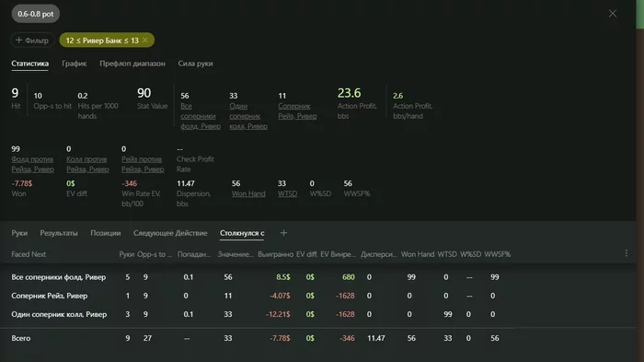Open the Руки tab
The image size is (644, 362).
(x=19, y=233)
